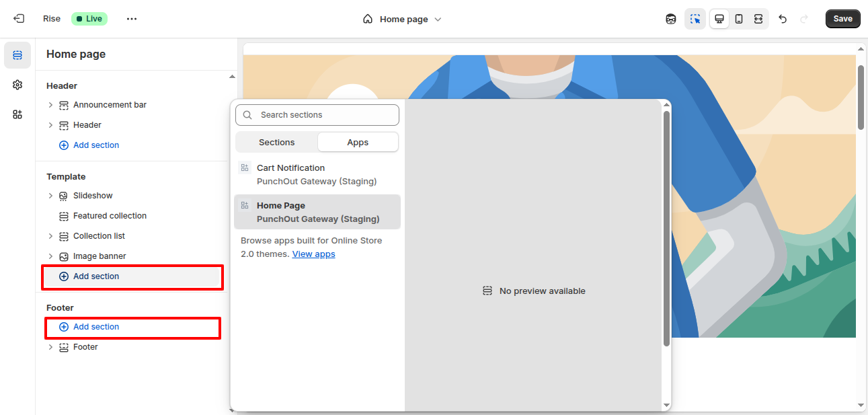Click the Rise theme name
Image resolution: width=868 pixels, height=415 pixels.
52,19
